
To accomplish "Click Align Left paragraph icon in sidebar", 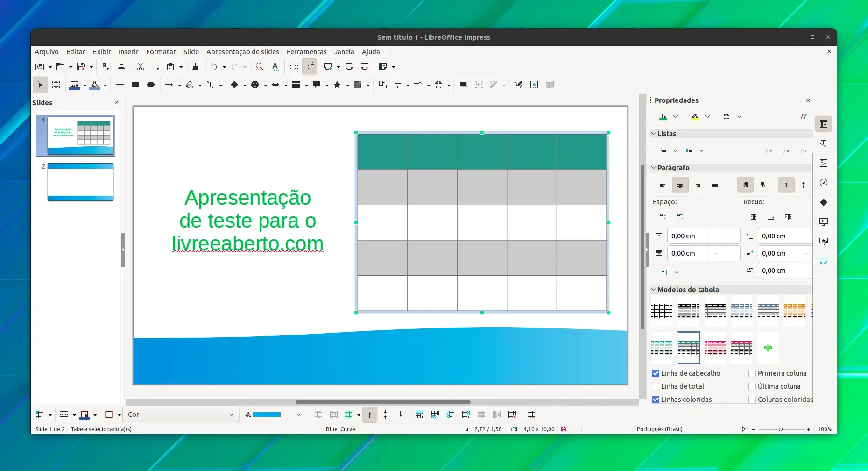I will click(x=663, y=185).
